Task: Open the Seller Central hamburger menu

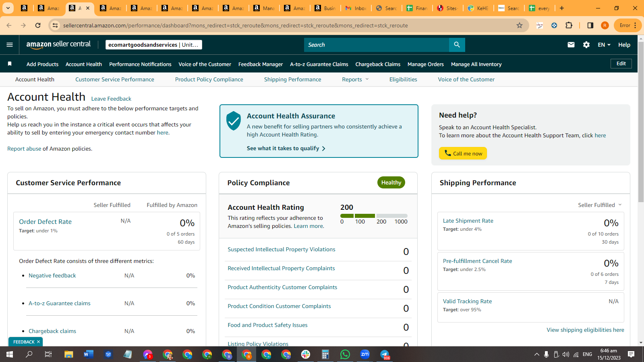Action: [x=10, y=45]
